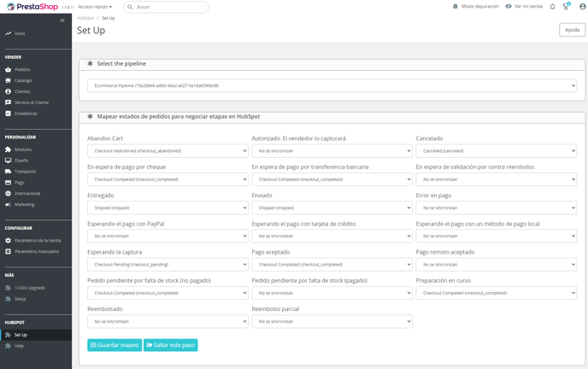Open Diseño monitor icon in sidebar
The height and width of the screenshot is (369, 588).
tap(8, 161)
